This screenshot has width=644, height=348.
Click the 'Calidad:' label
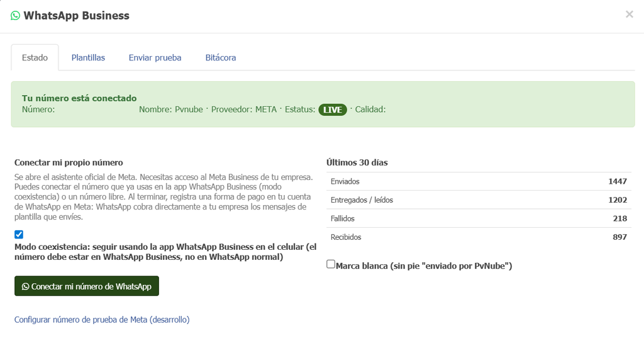[x=370, y=109]
